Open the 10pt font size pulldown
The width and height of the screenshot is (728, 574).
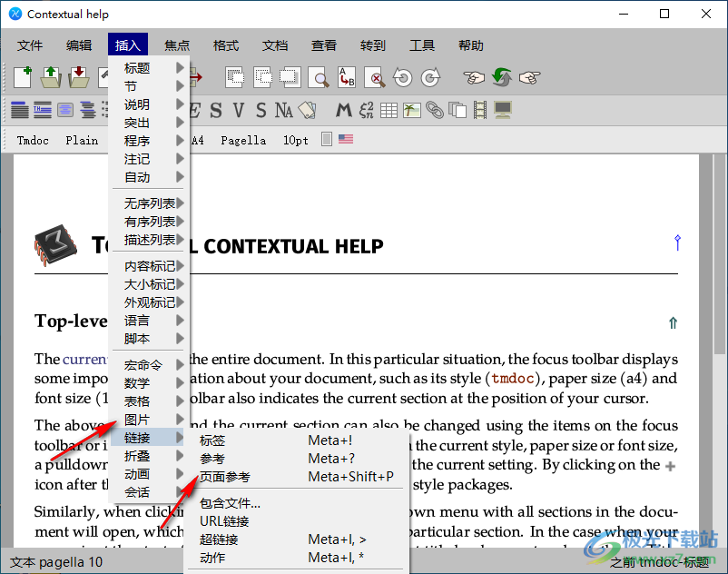(296, 140)
